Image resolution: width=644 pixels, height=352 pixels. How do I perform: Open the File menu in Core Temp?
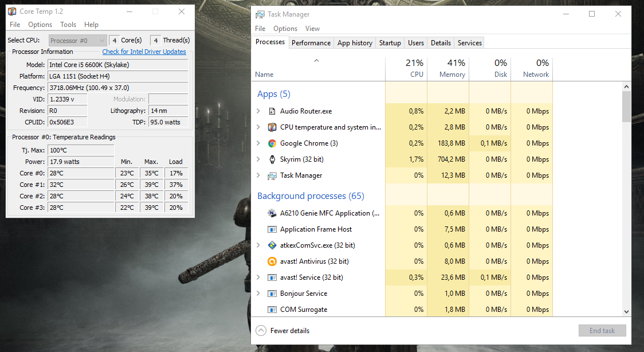tap(15, 25)
